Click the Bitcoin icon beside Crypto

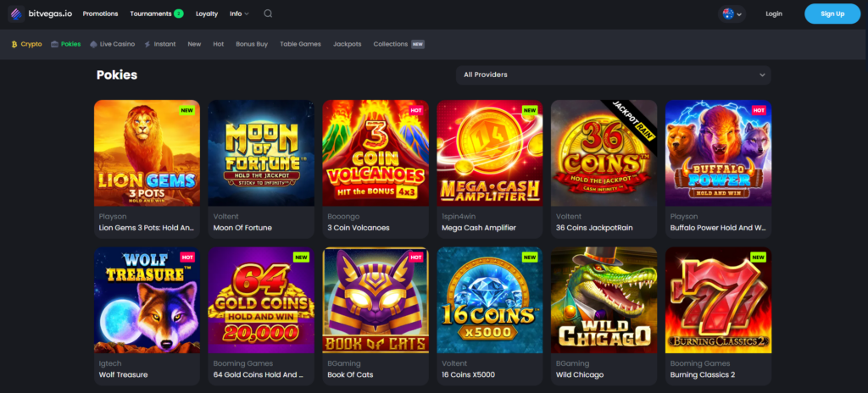(x=14, y=44)
